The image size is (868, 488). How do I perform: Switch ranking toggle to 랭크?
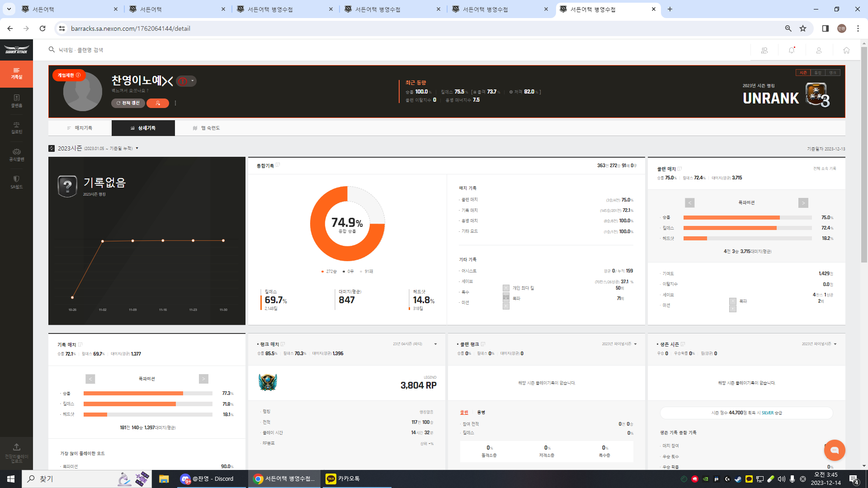pos(832,73)
